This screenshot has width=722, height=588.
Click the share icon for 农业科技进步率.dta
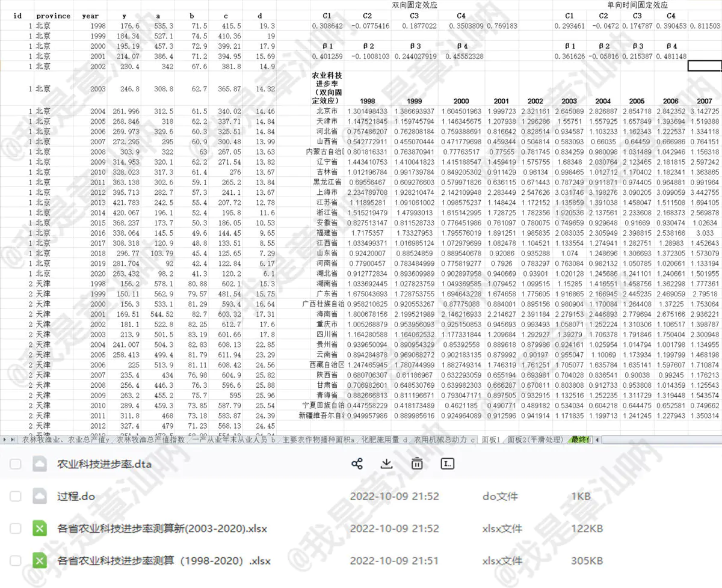tap(357, 464)
